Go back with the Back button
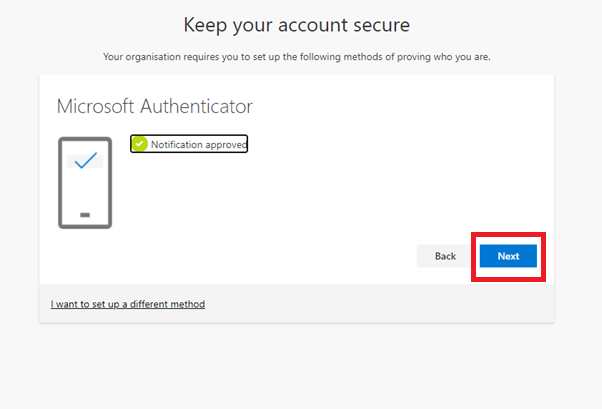Screen dimensions: 602x409 [x=445, y=256]
